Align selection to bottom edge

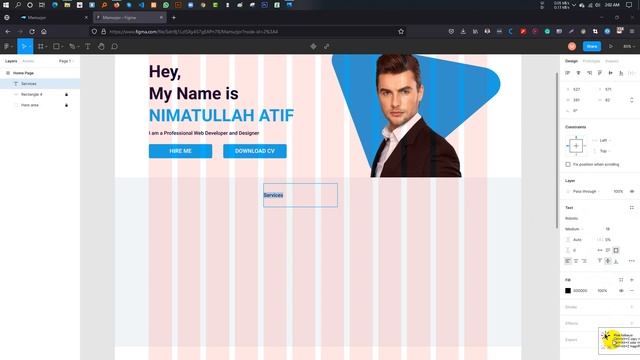(x=621, y=73)
